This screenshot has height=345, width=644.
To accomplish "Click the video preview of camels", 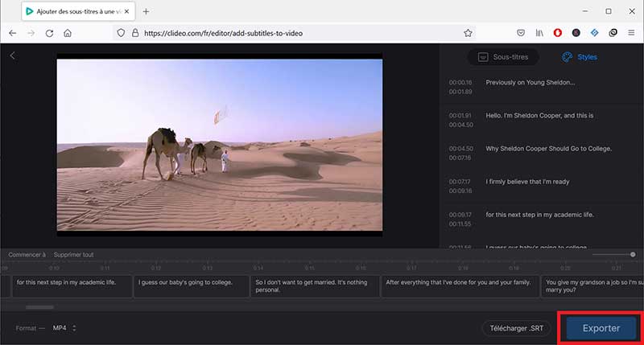I will pyautogui.click(x=219, y=145).
